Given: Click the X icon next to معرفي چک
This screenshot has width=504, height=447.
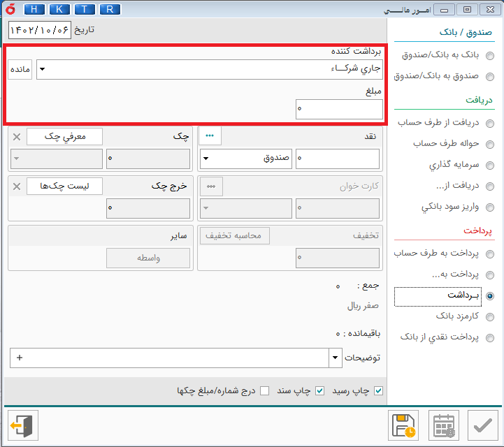Looking at the screenshot, I should tap(17, 137).
